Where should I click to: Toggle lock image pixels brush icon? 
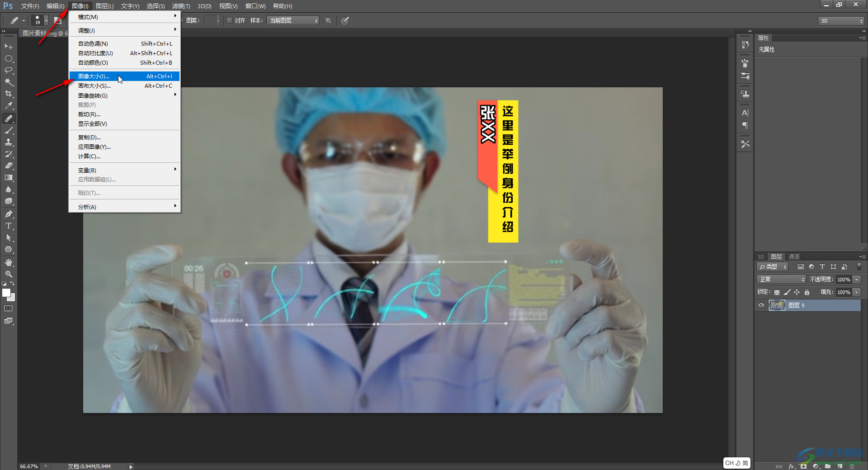coord(787,292)
